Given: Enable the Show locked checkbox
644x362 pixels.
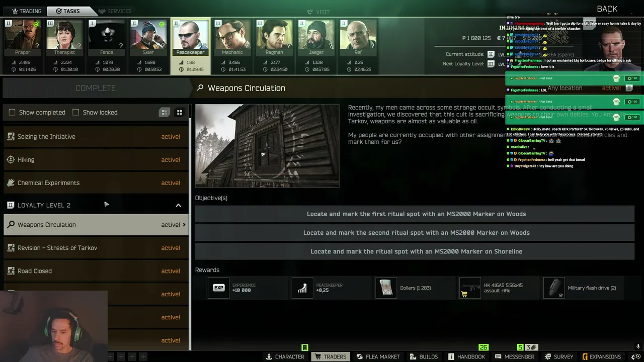Looking at the screenshot, I should [76, 112].
